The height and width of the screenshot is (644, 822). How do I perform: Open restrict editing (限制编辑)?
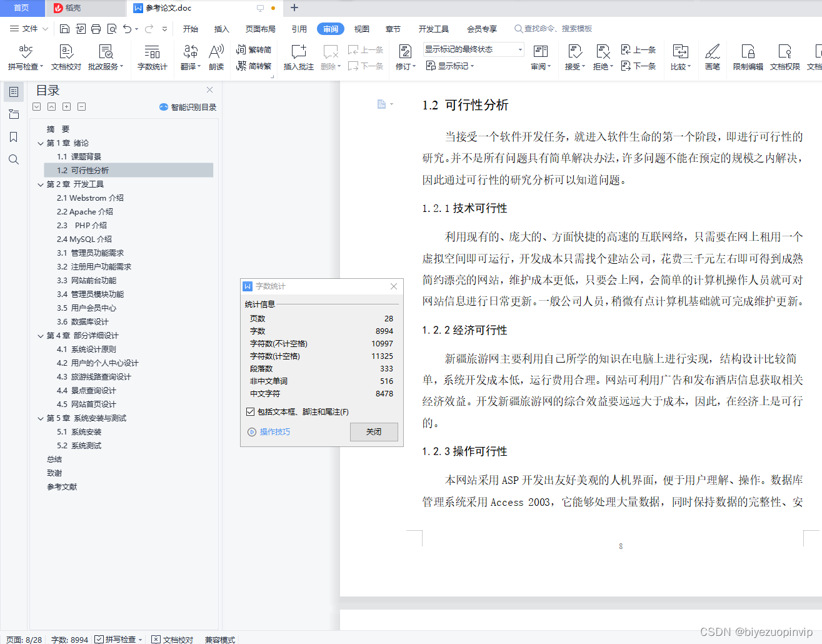click(748, 57)
